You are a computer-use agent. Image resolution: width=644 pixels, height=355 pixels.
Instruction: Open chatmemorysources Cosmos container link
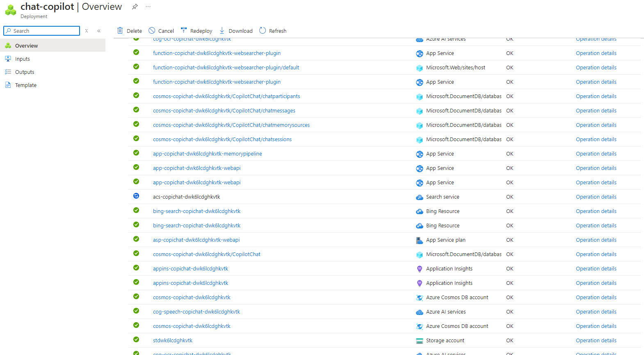pyautogui.click(x=231, y=125)
